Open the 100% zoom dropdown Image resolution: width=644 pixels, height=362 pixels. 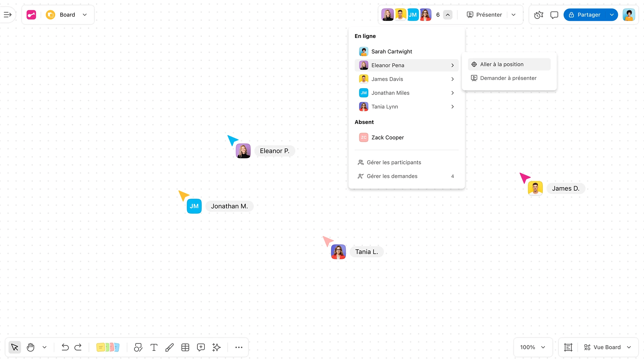pyautogui.click(x=533, y=347)
